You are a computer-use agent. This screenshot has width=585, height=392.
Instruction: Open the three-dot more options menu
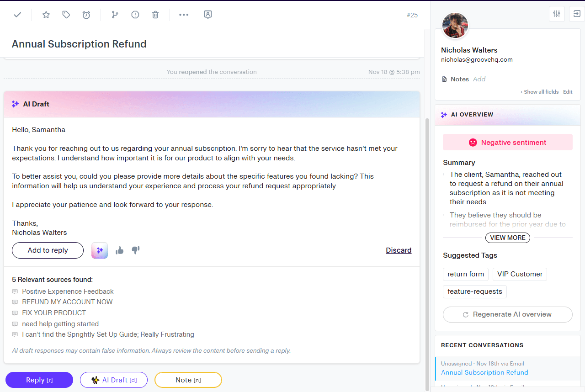(x=184, y=15)
